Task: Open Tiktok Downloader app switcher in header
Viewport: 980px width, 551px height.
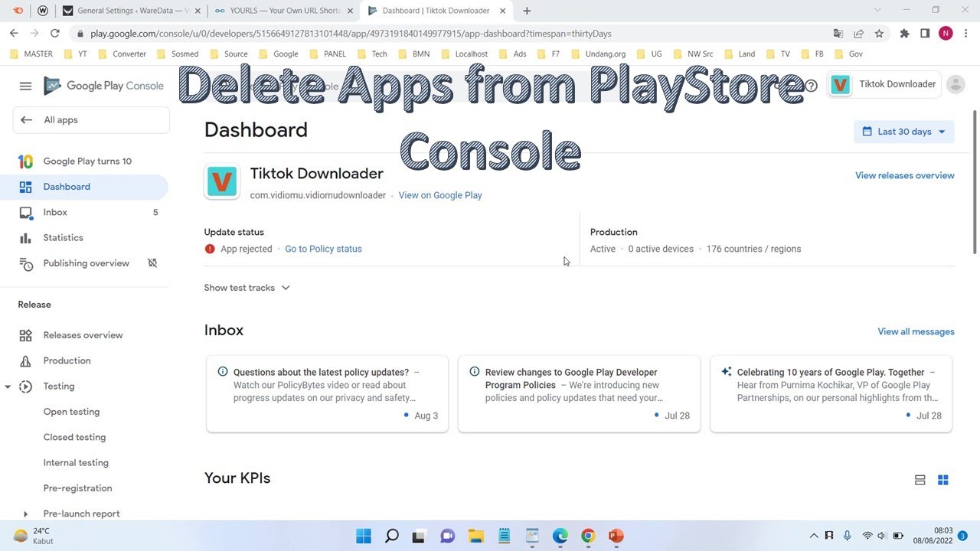Action: click(x=884, y=84)
